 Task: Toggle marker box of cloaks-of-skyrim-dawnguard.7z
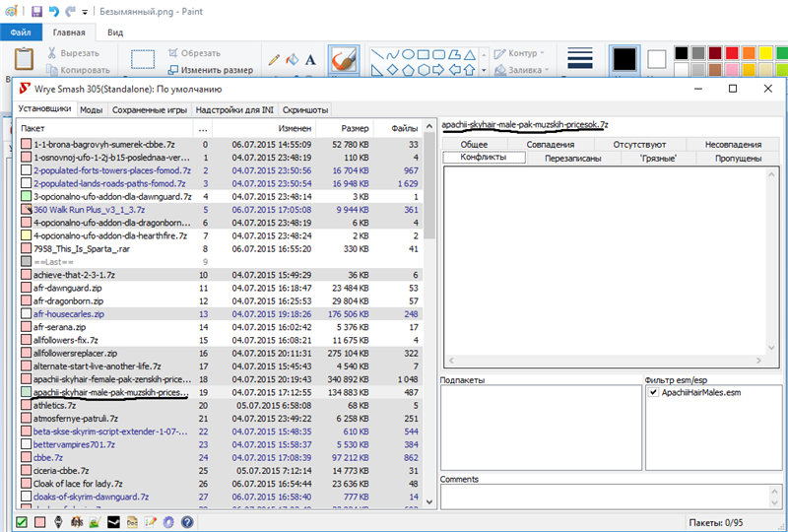[x=27, y=497]
